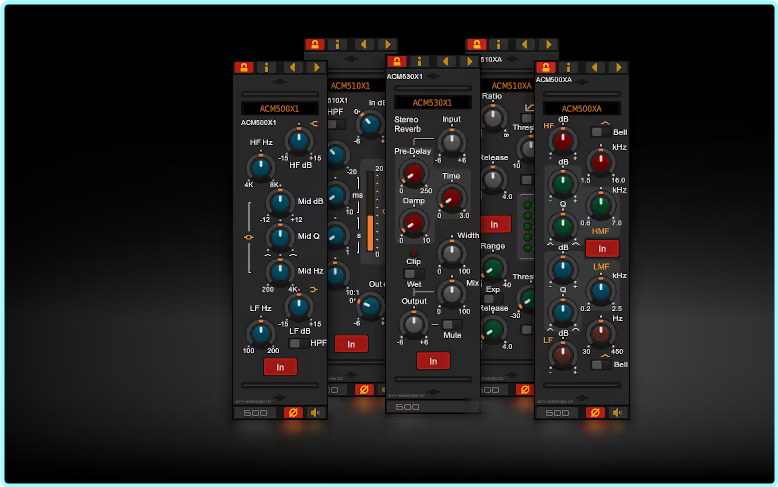Click the speaker icon on the ACM500X1 module
The height and width of the screenshot is (487, 778).
coord(315,412)
